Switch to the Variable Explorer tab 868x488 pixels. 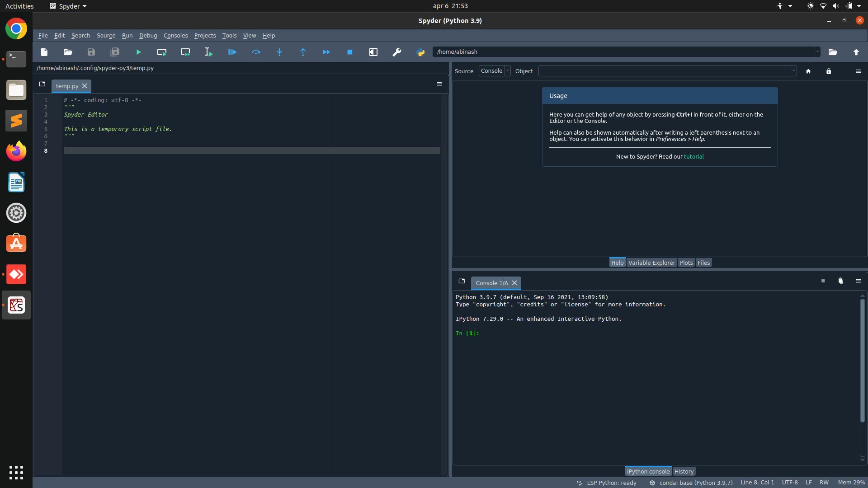point(651,263)
